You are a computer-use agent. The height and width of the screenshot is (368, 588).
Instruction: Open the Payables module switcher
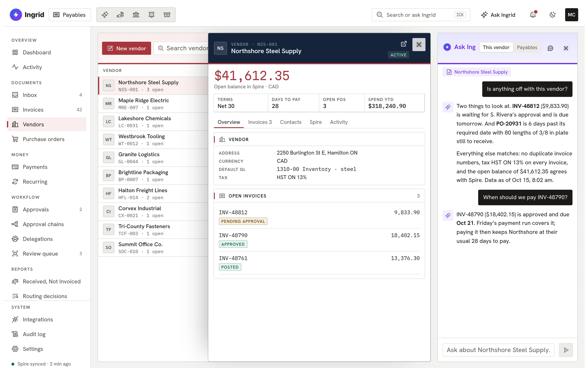pos(70,15)
